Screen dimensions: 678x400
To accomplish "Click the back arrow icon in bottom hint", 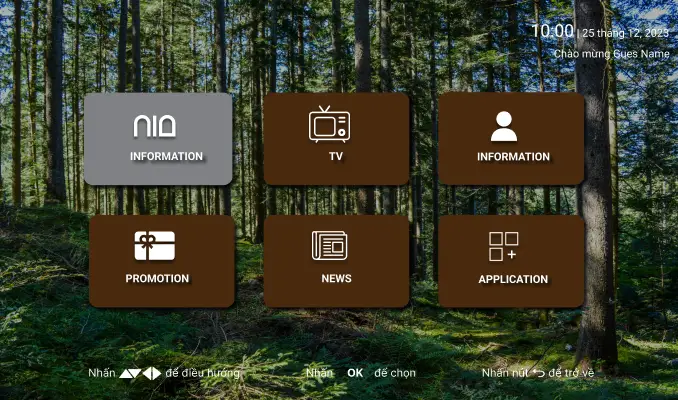I will [x=538, y=373].
